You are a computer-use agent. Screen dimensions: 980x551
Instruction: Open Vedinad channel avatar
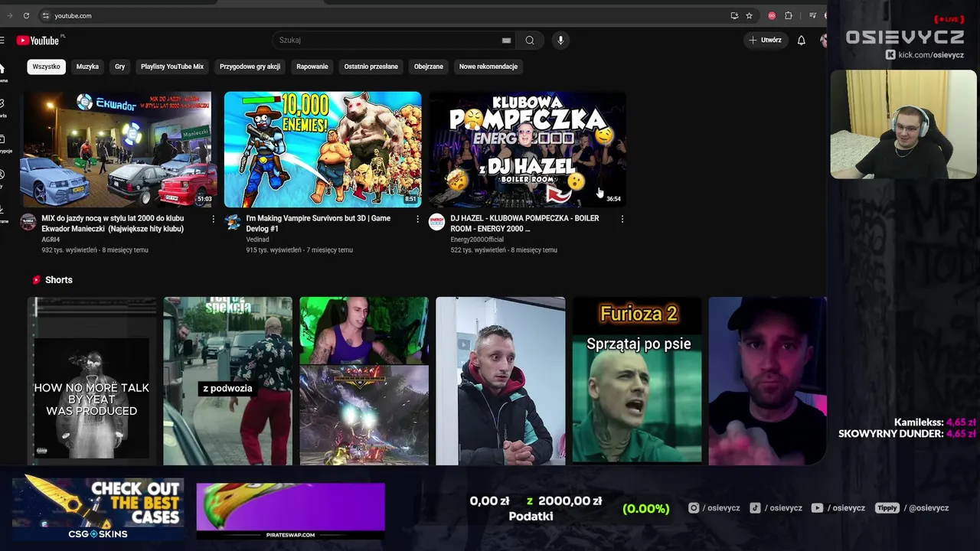pos(233,222)
